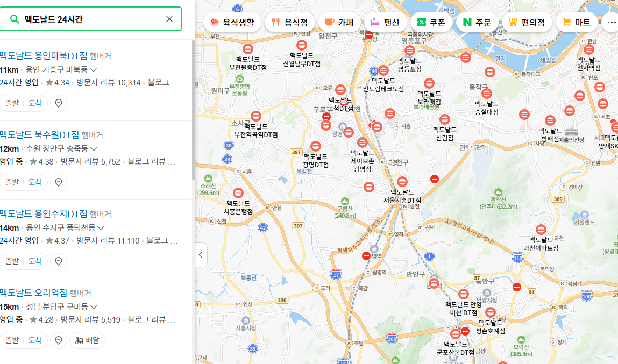Set 북수원DT점 as 도착 destination
618x364 pixels.
(35, 182)
